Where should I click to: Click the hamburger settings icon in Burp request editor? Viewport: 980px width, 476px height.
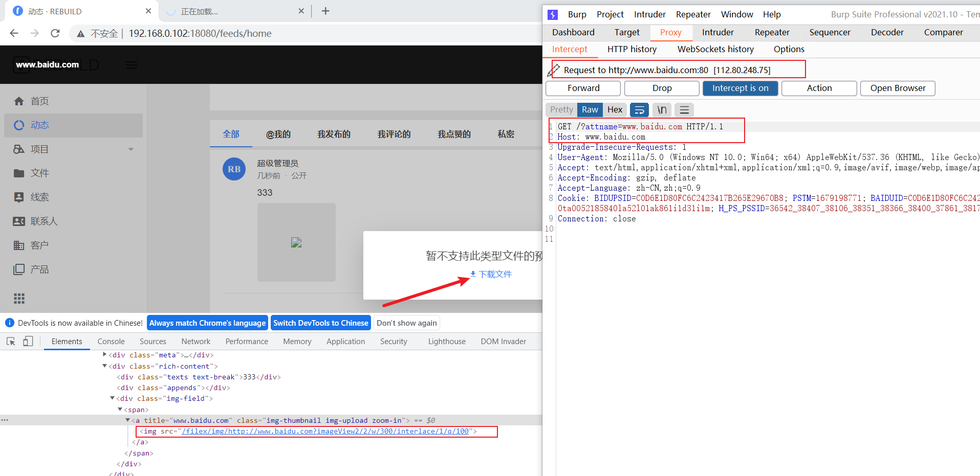[x=684, y=109]
